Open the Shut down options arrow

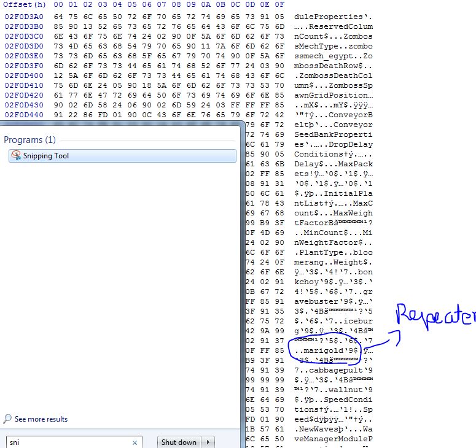point(209,442)
